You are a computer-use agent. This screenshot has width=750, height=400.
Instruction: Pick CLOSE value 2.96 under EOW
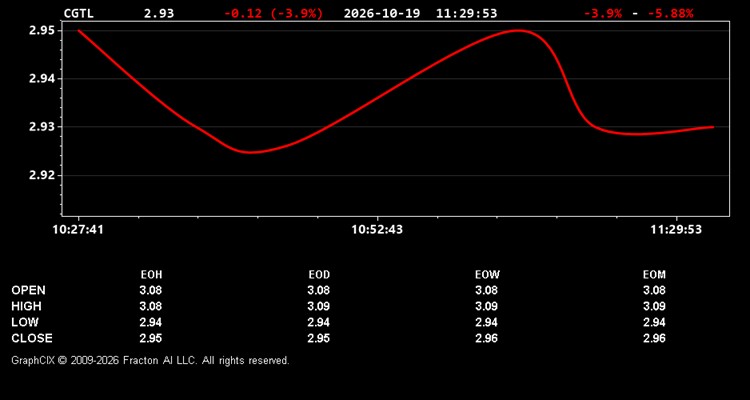(487, 338)
